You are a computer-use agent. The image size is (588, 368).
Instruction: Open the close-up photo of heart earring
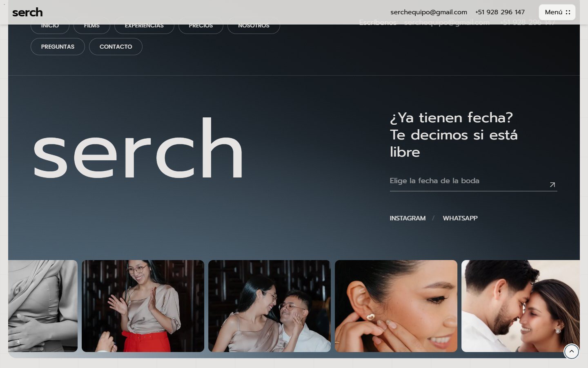pos(396,306)
